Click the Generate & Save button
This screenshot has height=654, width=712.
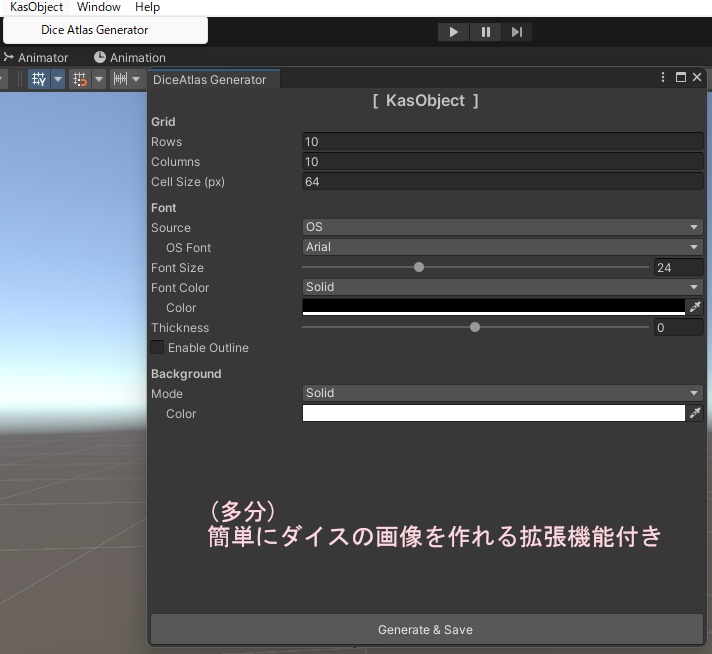click(426, 629)
